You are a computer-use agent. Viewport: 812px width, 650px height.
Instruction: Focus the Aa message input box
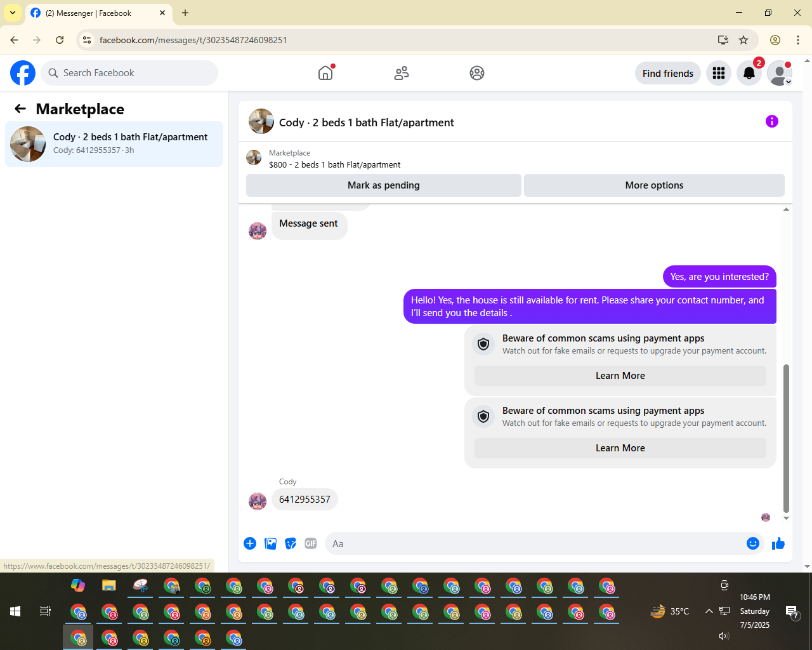pyautogui.click(x=536, y=544)
